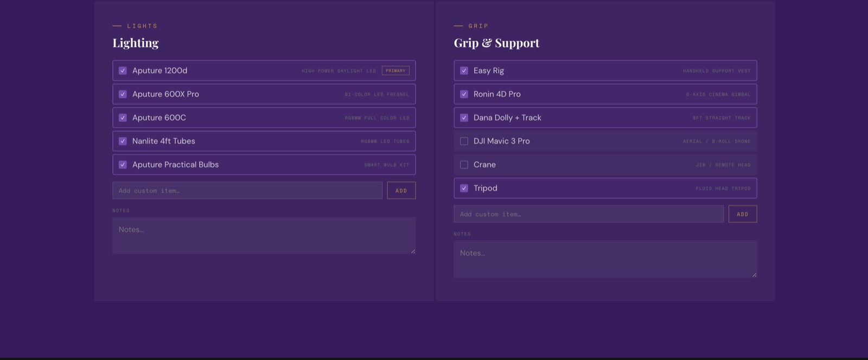This screenshot has width=868, height=360.
Task: Click Grip & Support custom item input
Action: [588, 214]
